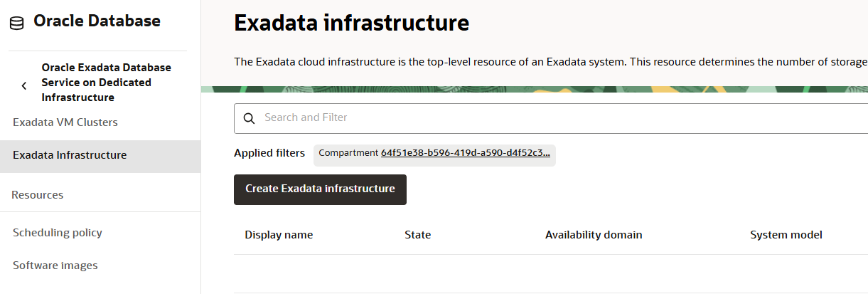Sort by the Display name column

[x=279, y=235]
